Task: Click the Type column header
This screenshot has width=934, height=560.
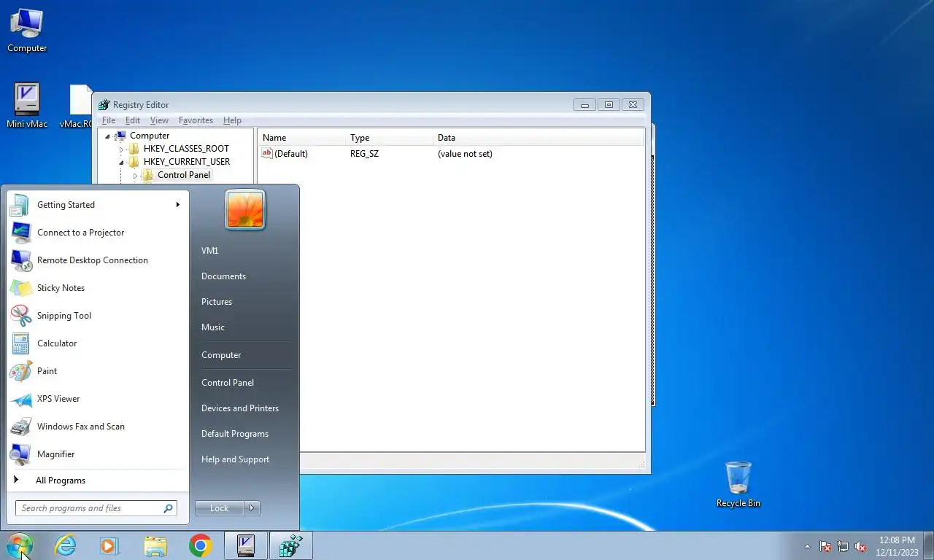Action: pyautogui.click(x=389, y=138)
